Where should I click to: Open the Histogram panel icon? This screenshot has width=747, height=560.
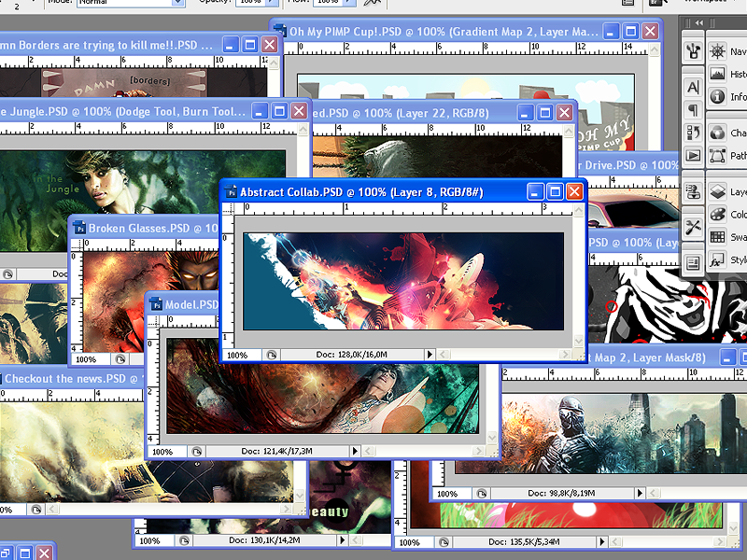[x=717, y=74]
